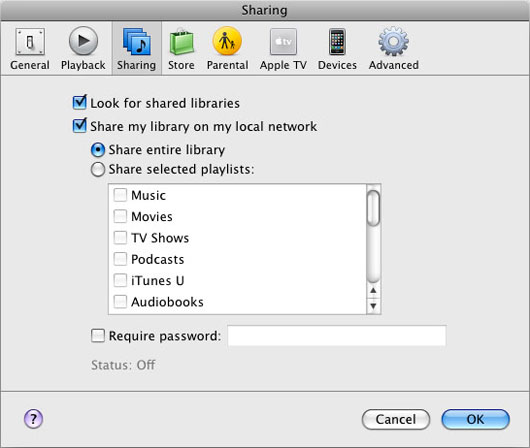Open the Store preferences with the shopping bag icon
Viewport: 530px width, 448px height.
tap(182, 49)
